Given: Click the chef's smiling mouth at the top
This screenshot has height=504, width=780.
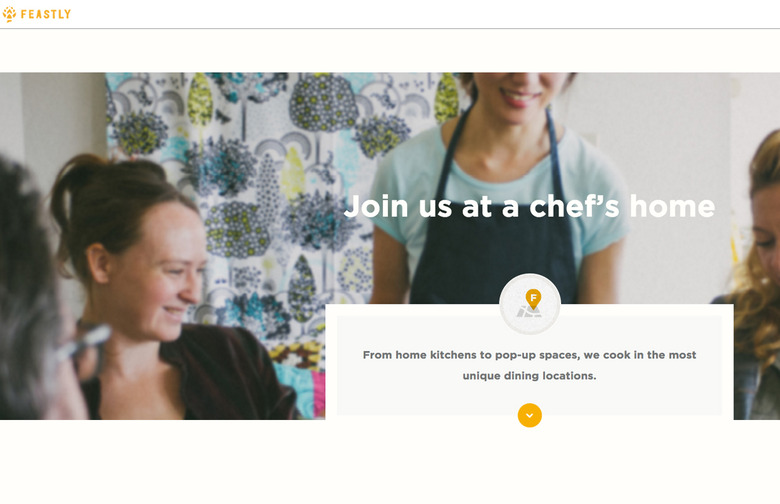Looking at the screenshot, I should [x=520, y=95].
